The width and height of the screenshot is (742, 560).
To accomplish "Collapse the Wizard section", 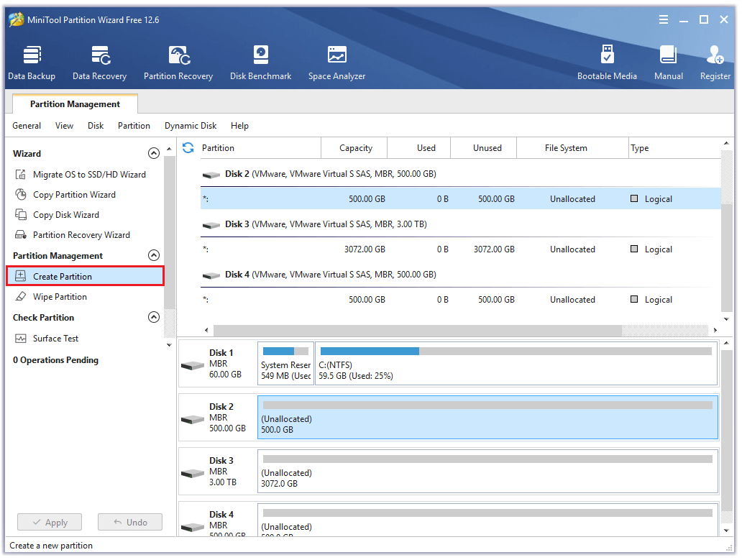I will pos(154,152).
